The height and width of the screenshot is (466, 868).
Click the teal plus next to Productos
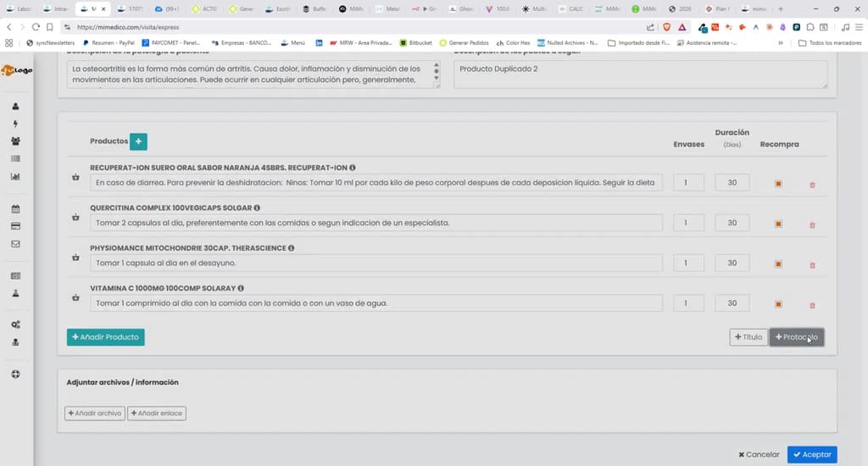(138, 141)
